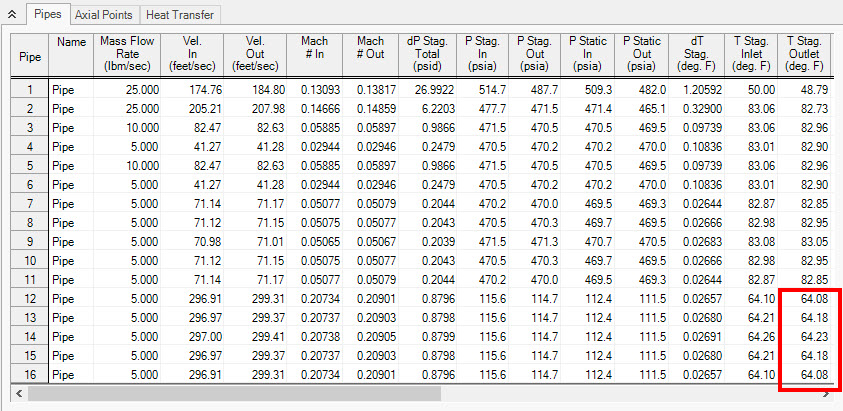Open the Heat Transfer tab
This screenshot has width=843, height=411.
[x=179, y=16]
